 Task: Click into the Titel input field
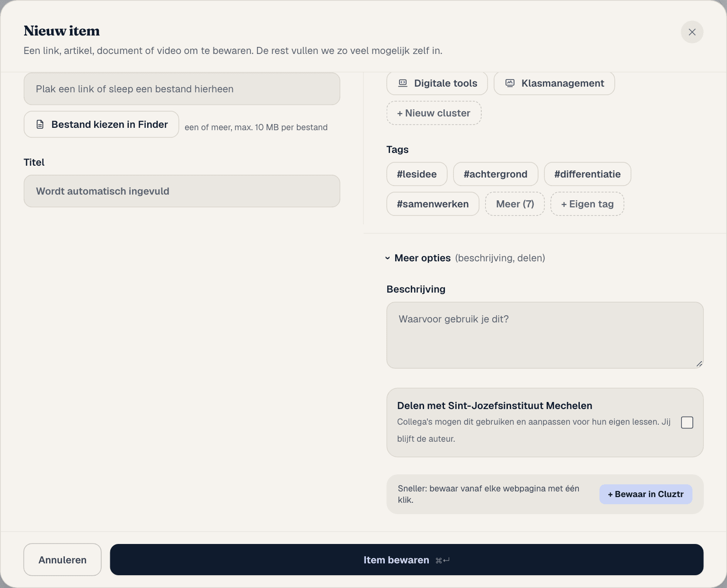click(x=182, y=191)
